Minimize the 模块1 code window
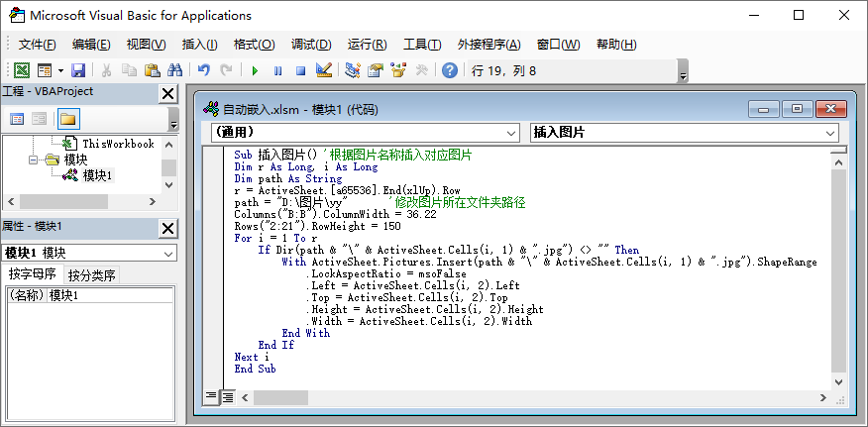This screenshot has width=868, height=427. pyautogui.click(x=764, y=109)
